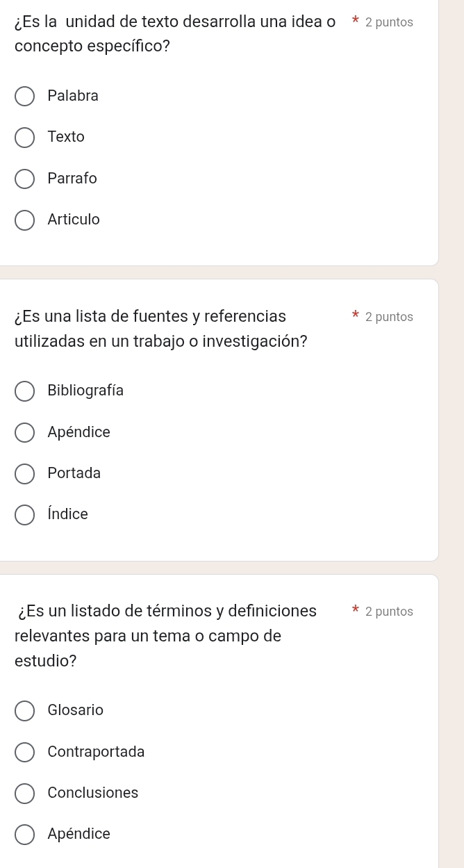Click "2 puntos" on the unidad de texto question

tap(389, 22)
